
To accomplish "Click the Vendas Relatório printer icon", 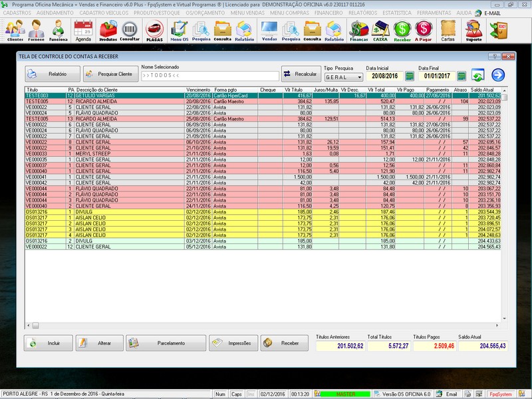I will [x=334, y=31].
